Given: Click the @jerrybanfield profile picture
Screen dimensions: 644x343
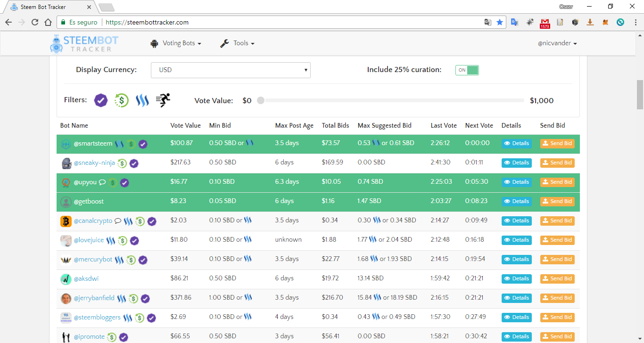Looking at the screenshot, I should click(x=66, y=298).
